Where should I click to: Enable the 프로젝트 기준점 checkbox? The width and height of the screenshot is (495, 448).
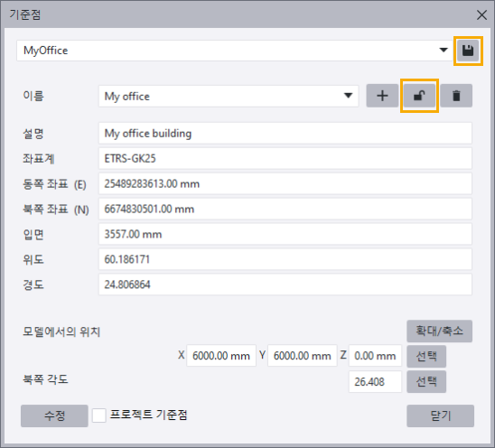pos(98,415)
